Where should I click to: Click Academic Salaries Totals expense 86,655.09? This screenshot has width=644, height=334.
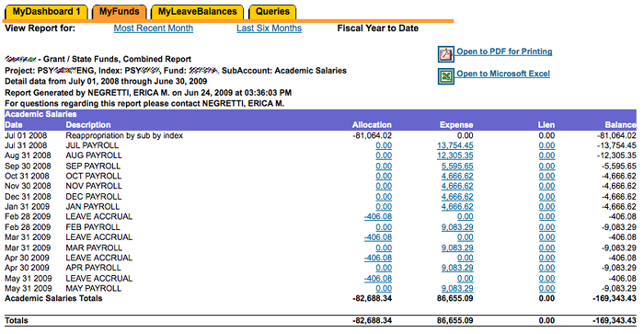pos(455,298)
